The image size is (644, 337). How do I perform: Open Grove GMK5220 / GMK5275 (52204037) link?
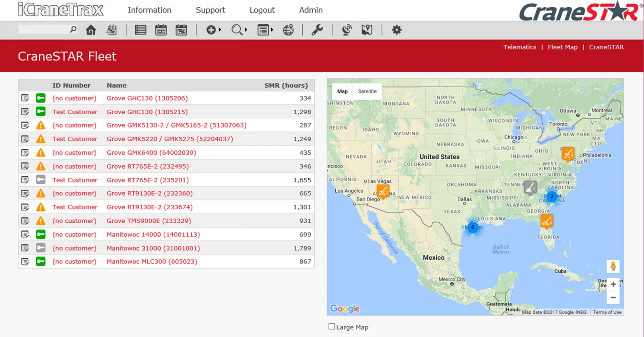[170, 139]
